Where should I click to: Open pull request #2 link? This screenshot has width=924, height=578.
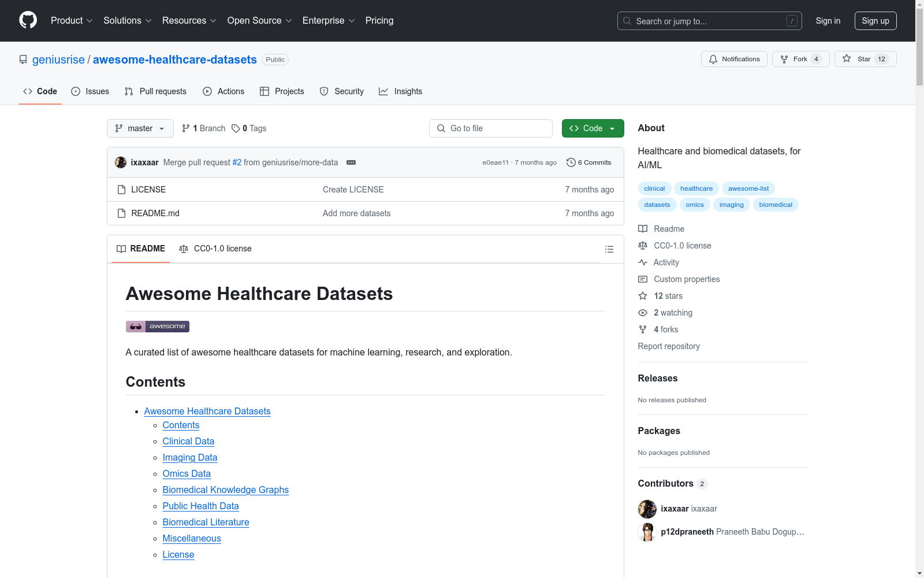click(237, 162)
